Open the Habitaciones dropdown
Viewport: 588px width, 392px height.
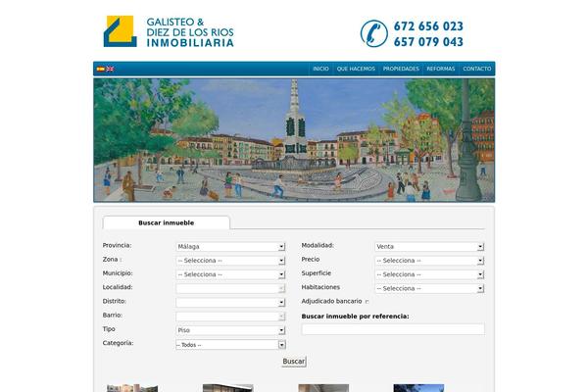pyautogui.click(x=429, y=288)
